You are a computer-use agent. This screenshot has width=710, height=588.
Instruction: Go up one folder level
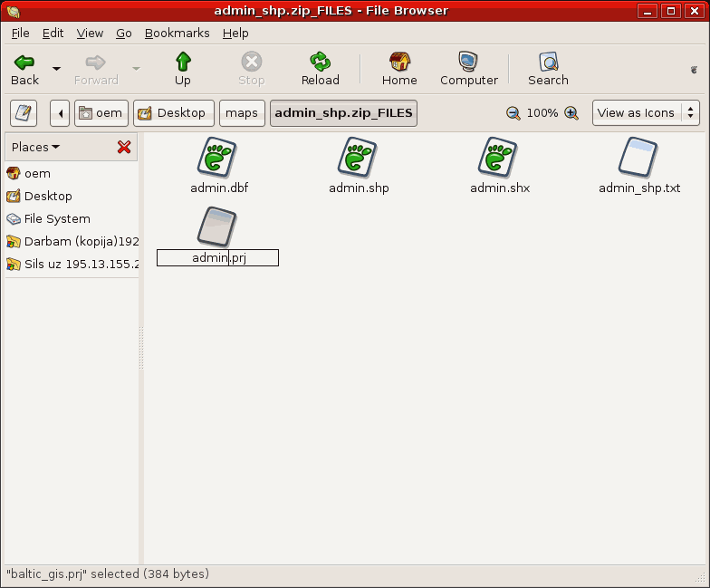183,69
